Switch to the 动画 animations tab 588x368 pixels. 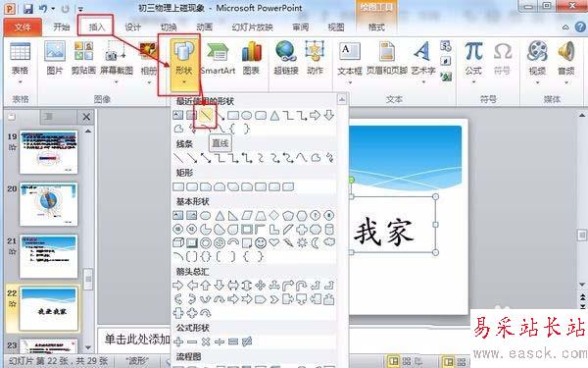point(205,27)
